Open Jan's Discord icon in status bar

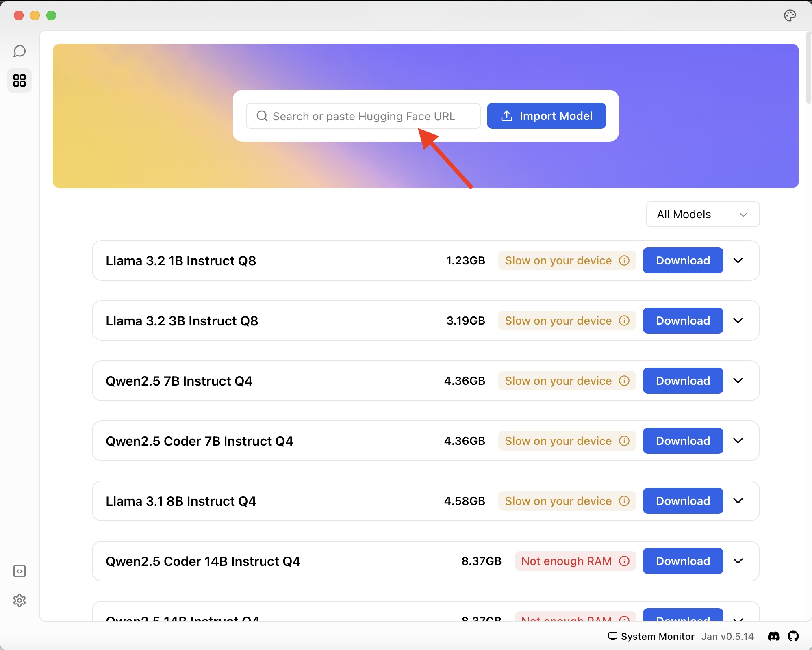coord(773,636)
